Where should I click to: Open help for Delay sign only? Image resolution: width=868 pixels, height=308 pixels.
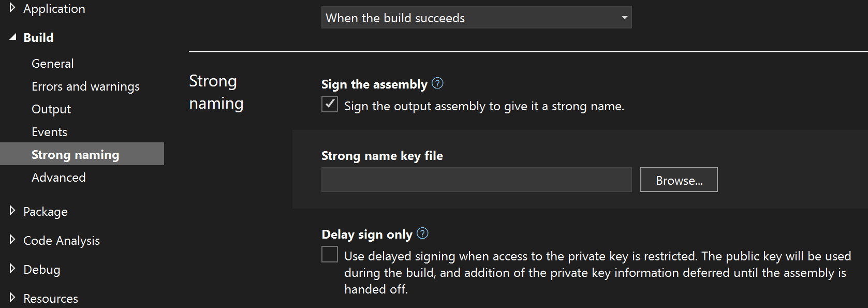click(422, 234)
